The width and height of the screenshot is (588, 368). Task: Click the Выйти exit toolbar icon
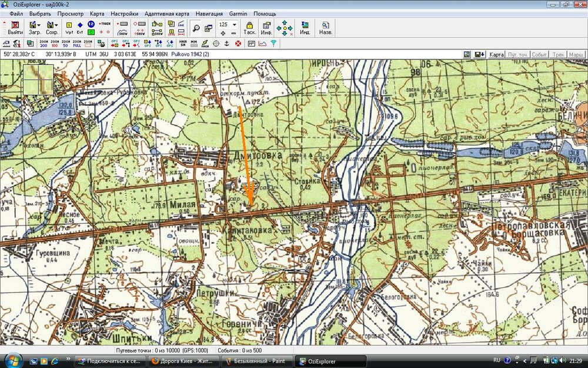coord(15,28)
